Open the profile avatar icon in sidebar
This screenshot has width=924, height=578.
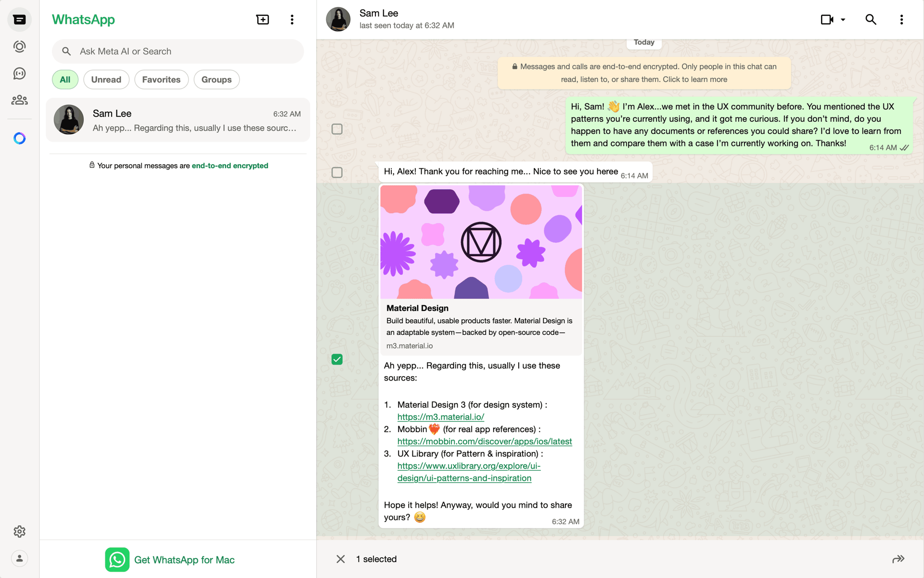click(19, 558)
